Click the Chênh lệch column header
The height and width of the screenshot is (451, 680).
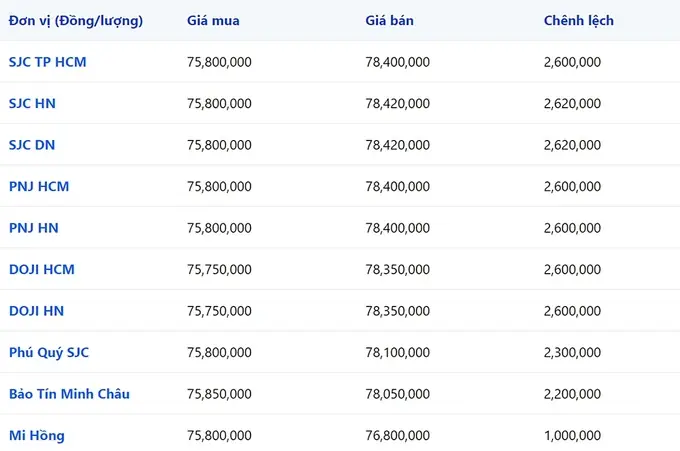[579, 20]
